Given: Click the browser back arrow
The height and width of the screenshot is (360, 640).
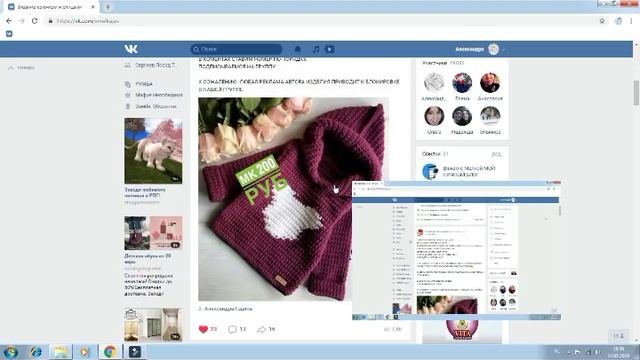Looking at the screenshot, I should pyautogui.click(x=9, y=21).
